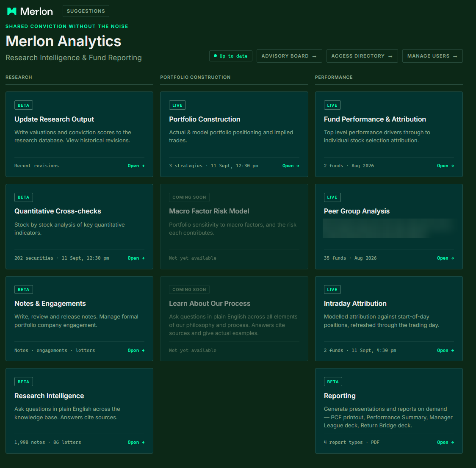The image size is (476, 468).
Task: Click the Merlon Analytics page heading
Action: point(63,42)
